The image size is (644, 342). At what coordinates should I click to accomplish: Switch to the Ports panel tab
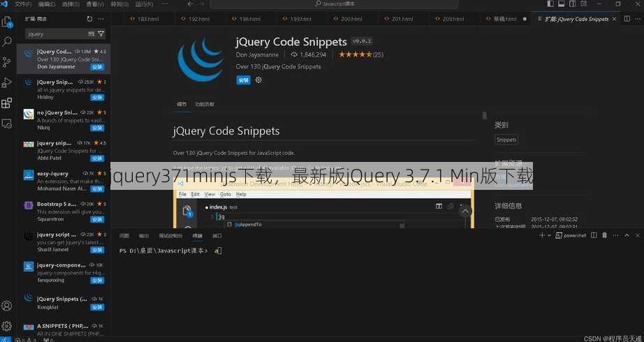click(217, 236)
